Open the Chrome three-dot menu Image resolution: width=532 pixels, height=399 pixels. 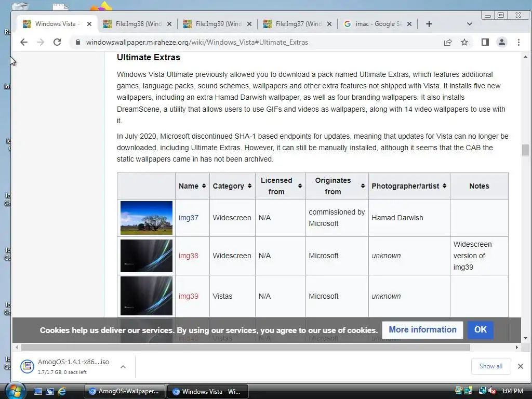(518, 42)
